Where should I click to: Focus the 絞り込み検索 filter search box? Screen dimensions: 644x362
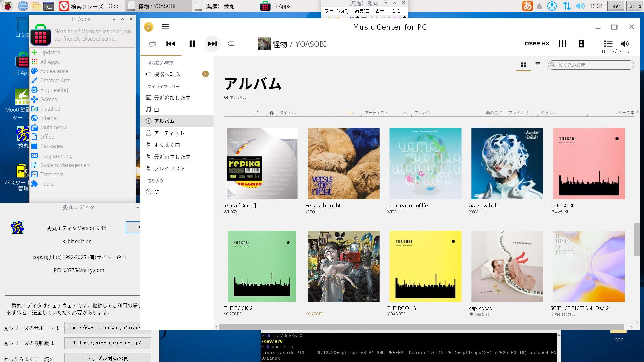[x=591, y=65]
